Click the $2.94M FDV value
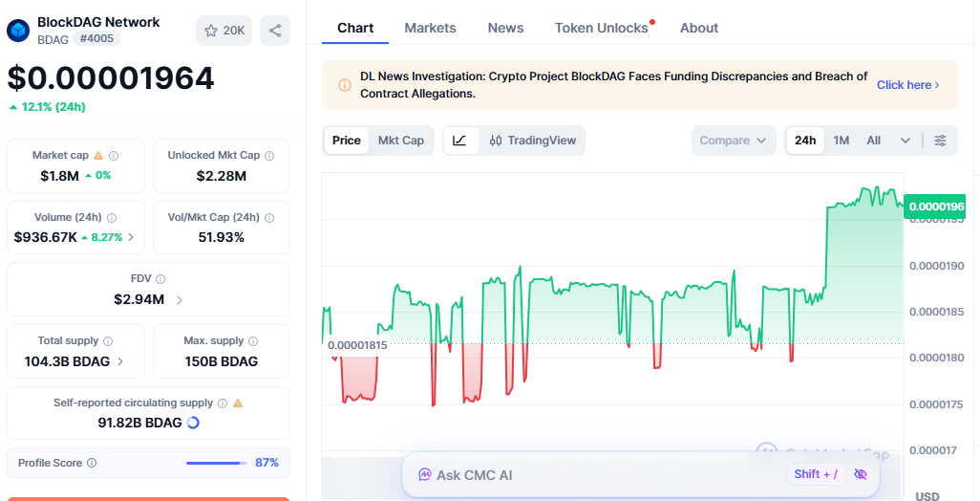This screenshot has width=980, height=501. pyautogui.click(x=138, y=299)
